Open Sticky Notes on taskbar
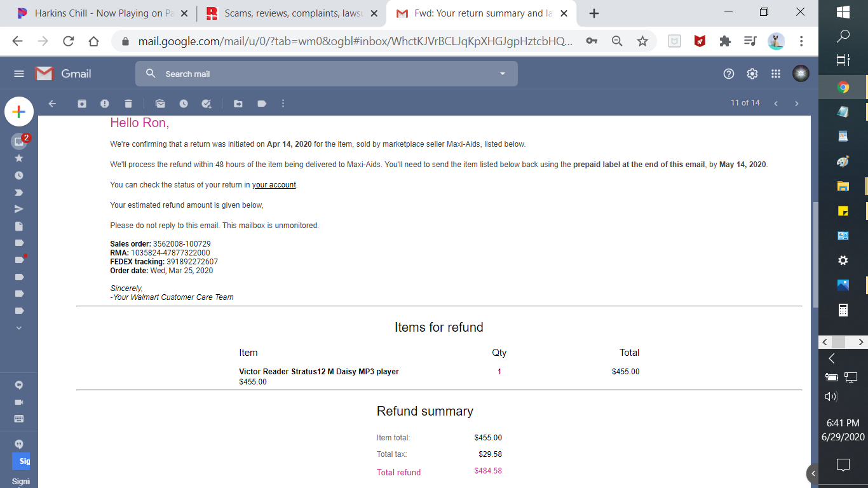Screen dimensions: 868x488 click(x=843, y=210)
